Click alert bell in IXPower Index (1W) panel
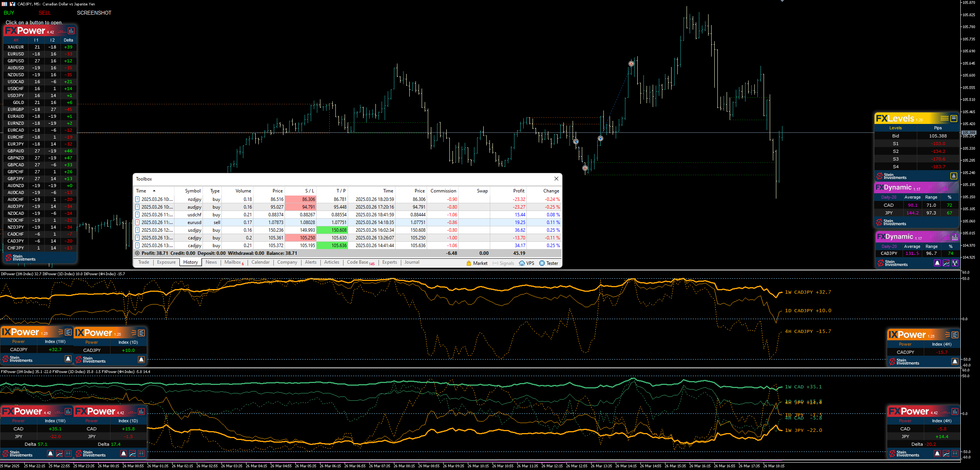 [x=68, y=359]
